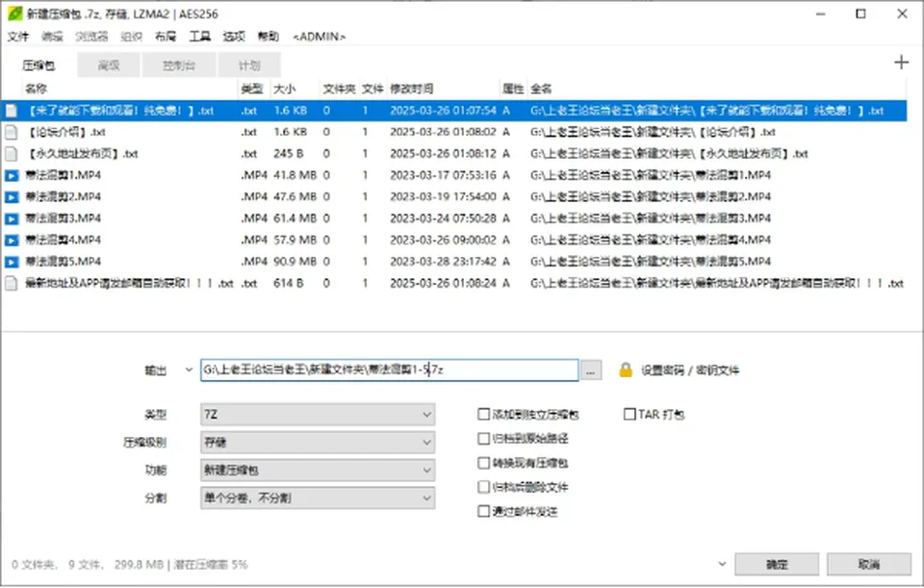The height and width of the screenshot is (588, 924).
Task: Expand the 功能 dropdown showing 新建压缩包
Action: tap(318, 471)
